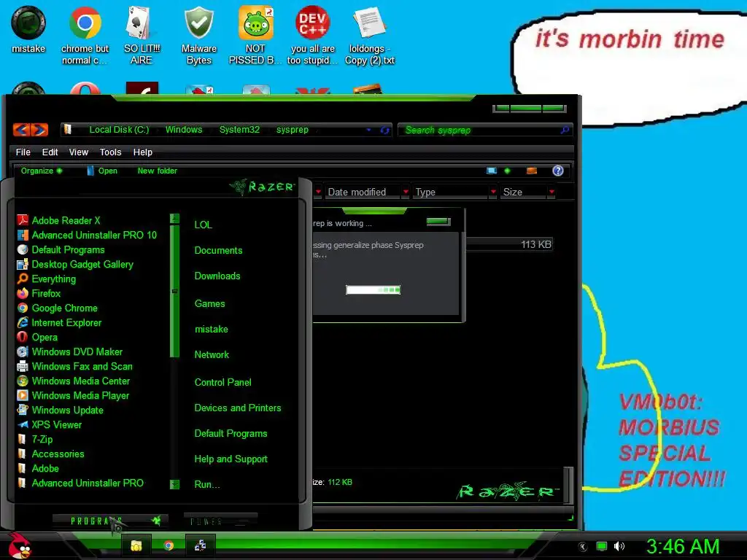
Task: Click the sysprep progress bar
Action: click(373, 289)
